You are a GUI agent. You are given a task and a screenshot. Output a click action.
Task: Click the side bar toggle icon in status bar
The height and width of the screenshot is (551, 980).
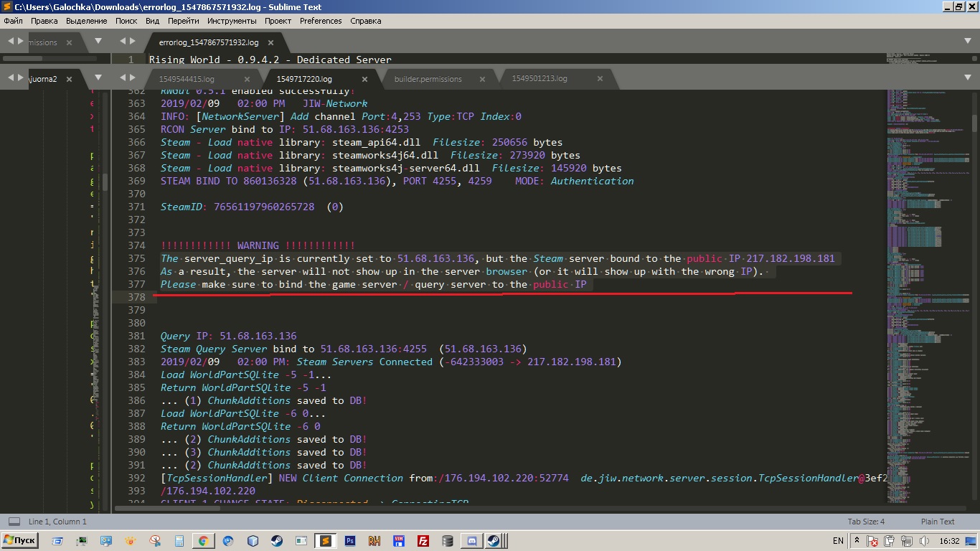(x=14, y=522)
